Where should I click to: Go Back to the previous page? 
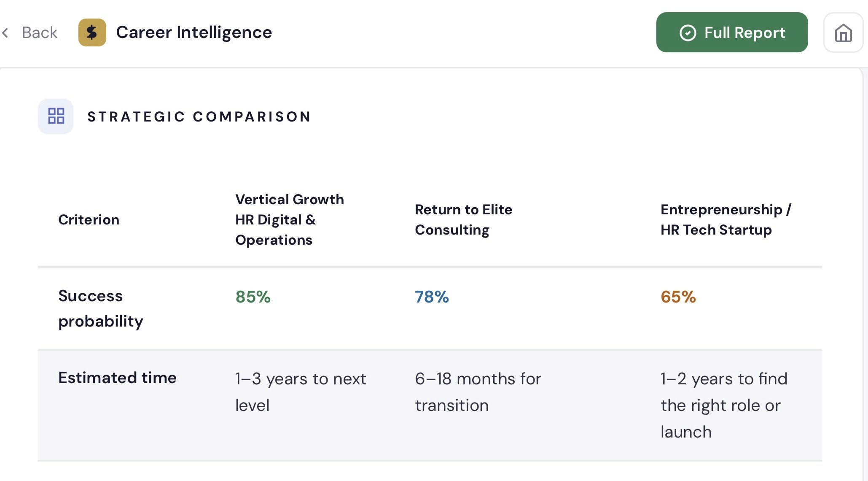(39, 32)
